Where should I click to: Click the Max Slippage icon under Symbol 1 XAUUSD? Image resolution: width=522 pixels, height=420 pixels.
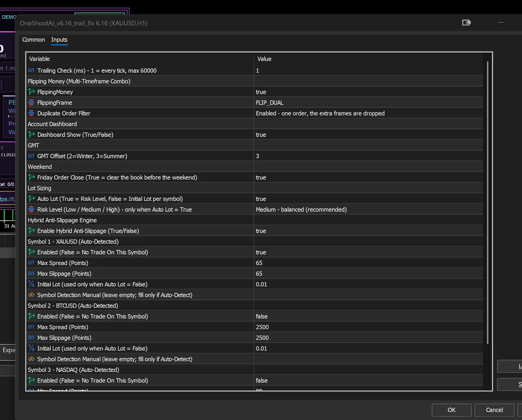pos(31,273)
